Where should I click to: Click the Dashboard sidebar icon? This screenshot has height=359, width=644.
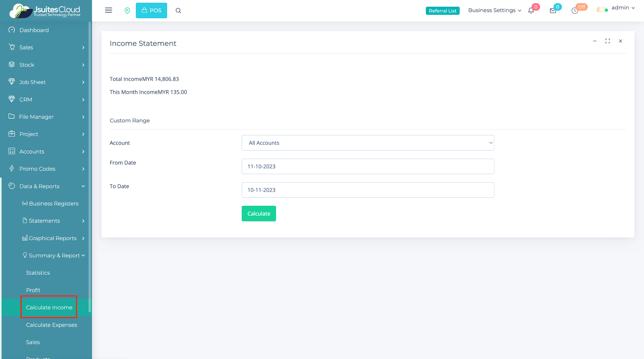pos(12,30)
